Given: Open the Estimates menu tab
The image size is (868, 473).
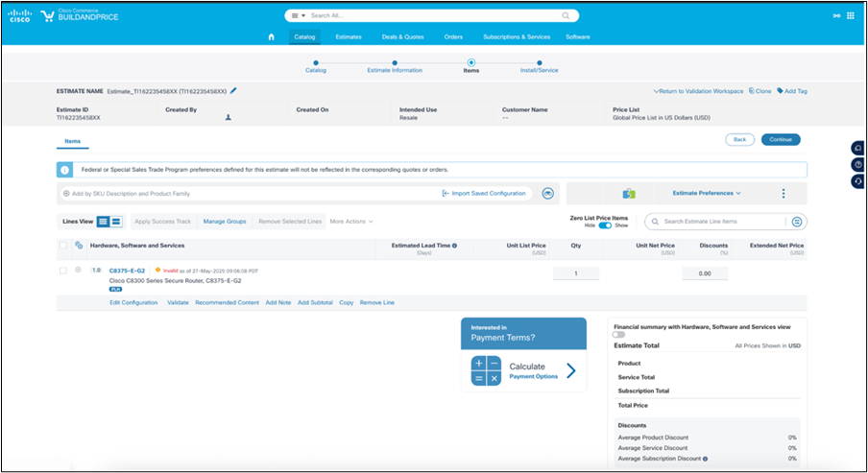Looking at the screenshot, I should click(x=349, y=37).
